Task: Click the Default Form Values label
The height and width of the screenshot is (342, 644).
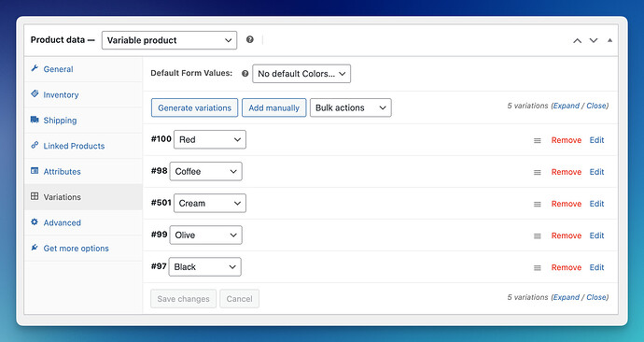Action: click(191, 73)
